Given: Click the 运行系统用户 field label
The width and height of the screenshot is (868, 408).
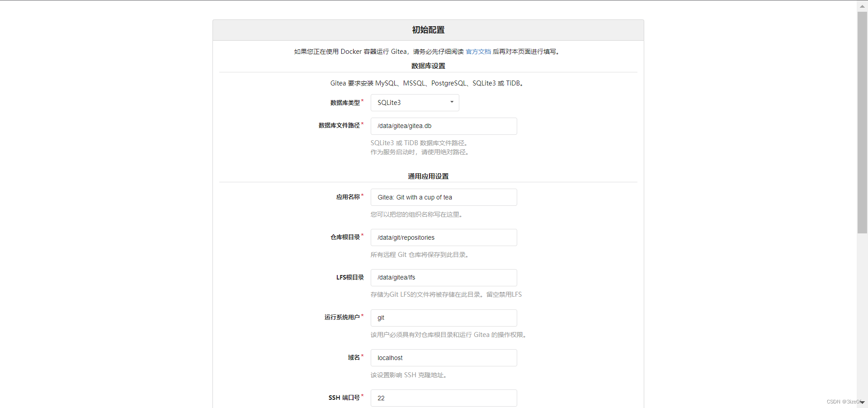Looking at the screenshot, I should [x=342, y=317].
